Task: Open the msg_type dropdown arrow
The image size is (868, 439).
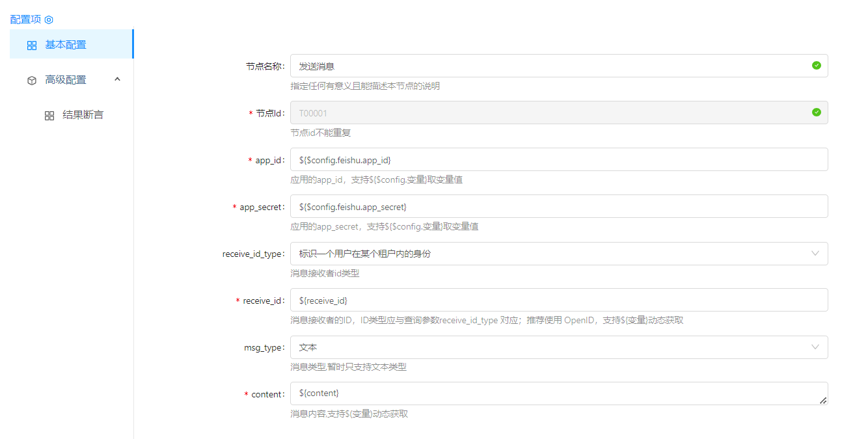Action: pos(815,347)
